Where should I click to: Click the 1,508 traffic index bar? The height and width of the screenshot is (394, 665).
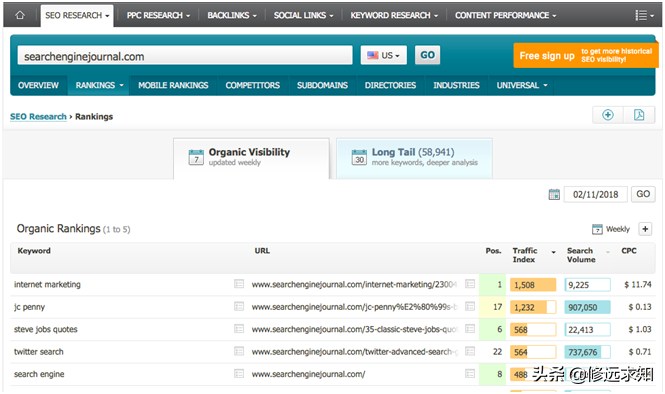point(533,285)
